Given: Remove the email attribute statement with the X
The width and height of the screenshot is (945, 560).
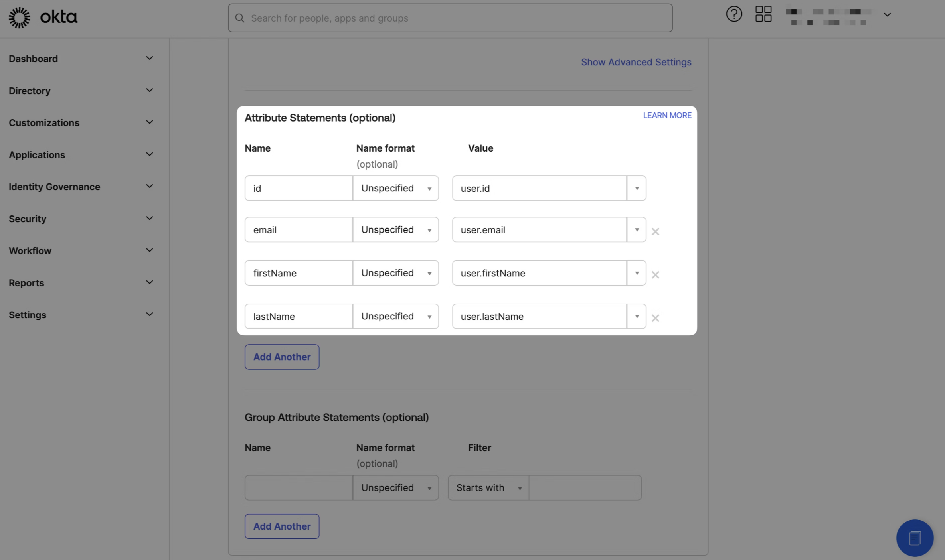Looking at the screenshot, I should [655, 231].
